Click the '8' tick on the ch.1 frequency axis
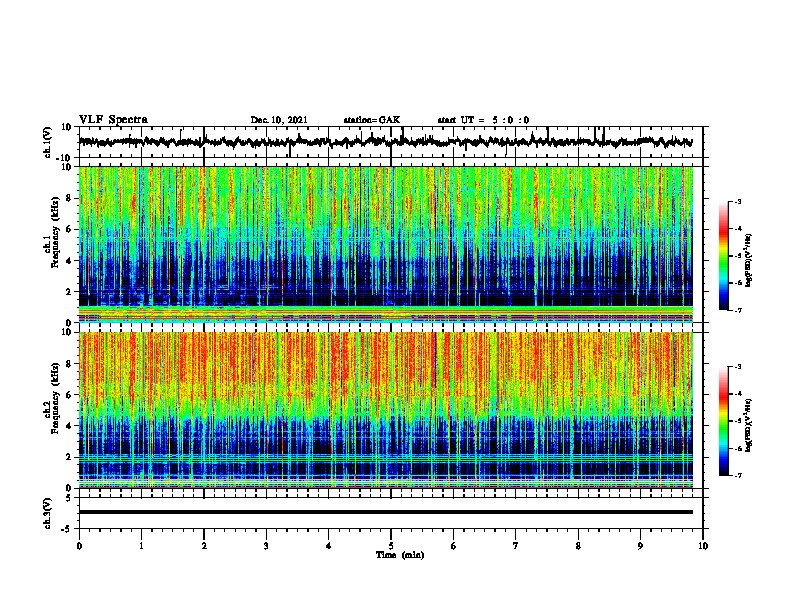Screen dimensions: 792x612 pyautogui.click(x=69, y=198)
